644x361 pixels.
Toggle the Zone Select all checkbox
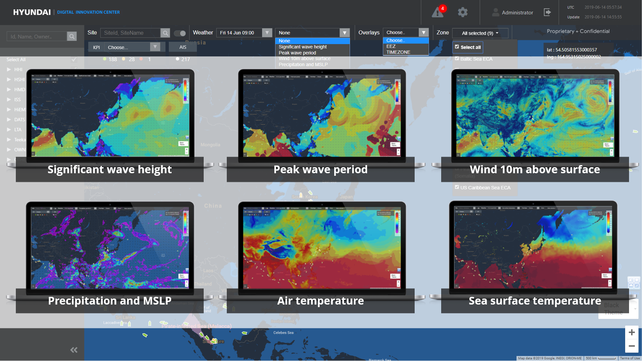pos(457,47)
